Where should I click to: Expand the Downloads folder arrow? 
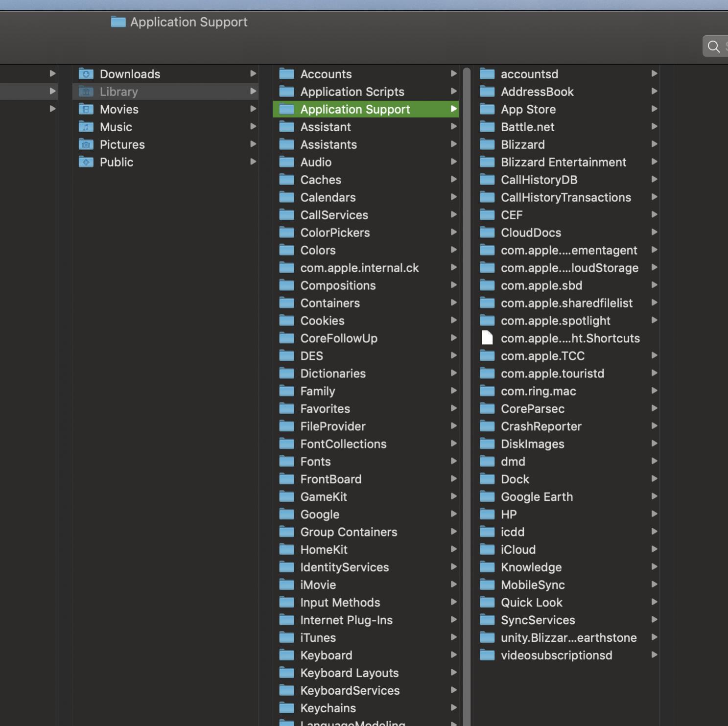pyautogui.click(x=253, y=74)
